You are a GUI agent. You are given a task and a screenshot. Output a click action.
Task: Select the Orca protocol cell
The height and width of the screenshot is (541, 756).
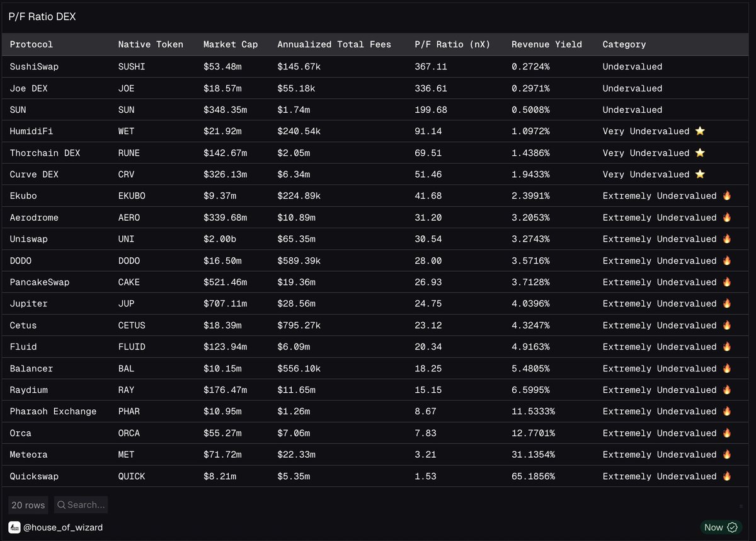coord(21,433)
